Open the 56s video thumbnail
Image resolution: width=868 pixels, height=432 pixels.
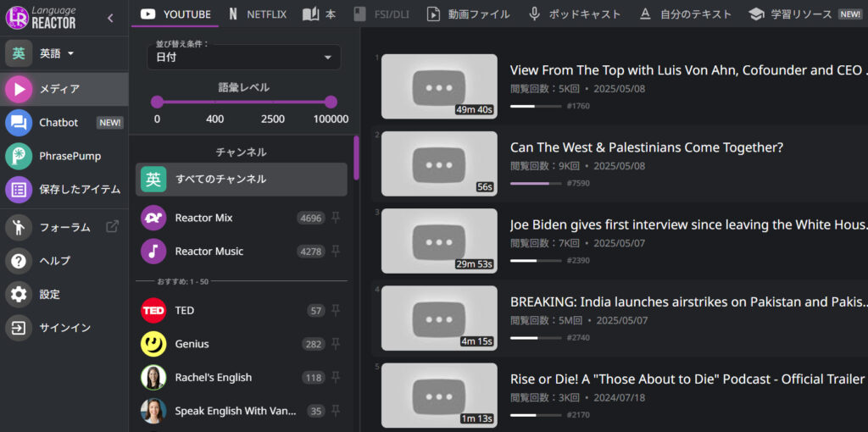coord(440,163)
